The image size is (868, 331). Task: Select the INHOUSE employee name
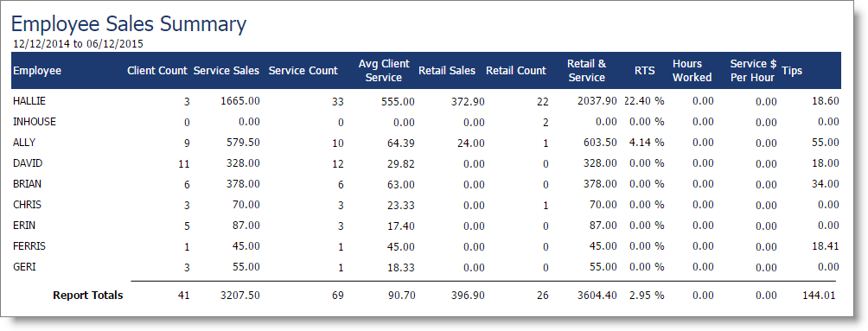pyautogui.click(x=35, y=122)
